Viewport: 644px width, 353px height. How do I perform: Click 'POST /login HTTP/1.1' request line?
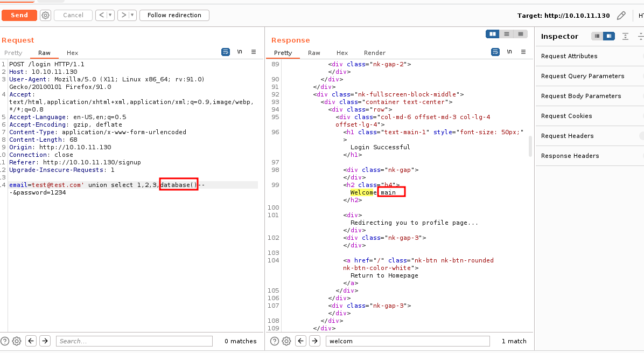point(47,64)
